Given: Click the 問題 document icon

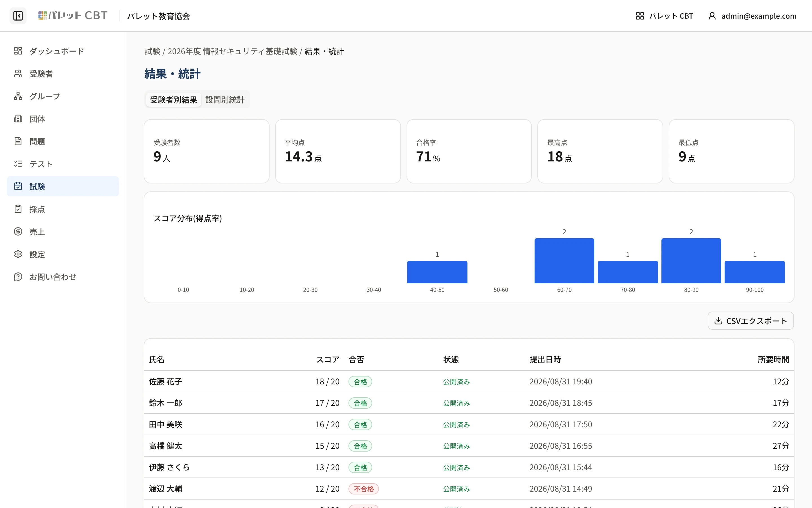Looking at the screenshot, I should pyautogui.click(x=18, y=141).
